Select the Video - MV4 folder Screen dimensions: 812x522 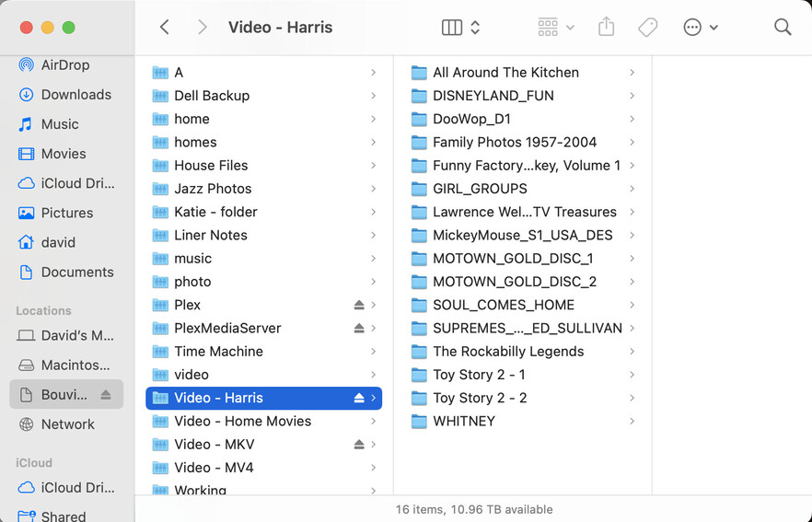click(x=263, y=468)
